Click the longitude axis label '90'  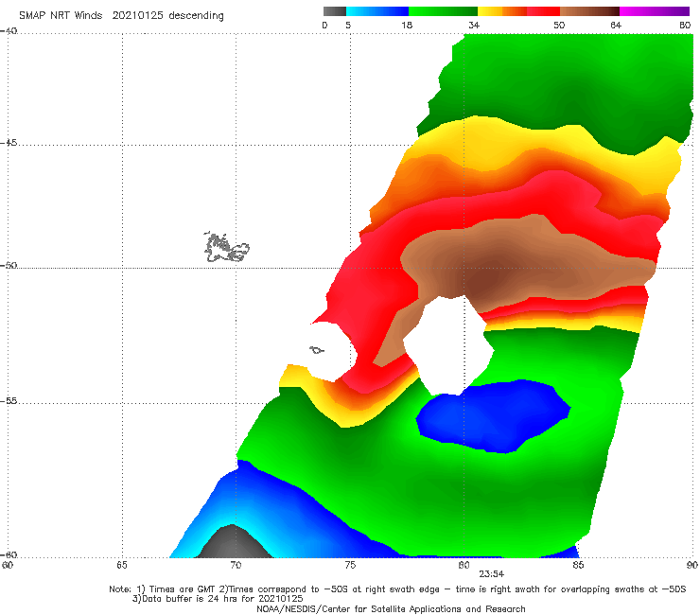(x=692, y=565)
